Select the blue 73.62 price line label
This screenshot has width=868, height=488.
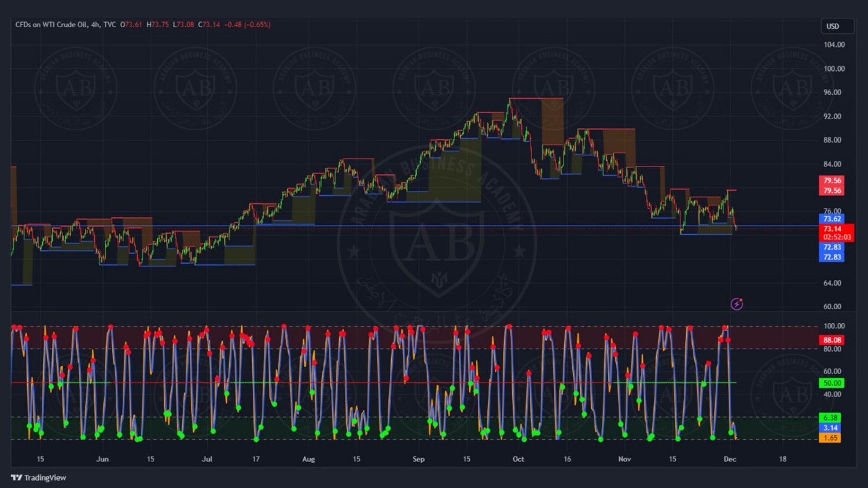tap(832, 219)
